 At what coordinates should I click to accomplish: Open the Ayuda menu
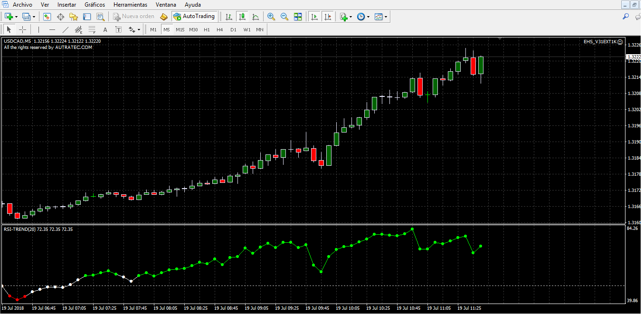(x=193, y=5)
